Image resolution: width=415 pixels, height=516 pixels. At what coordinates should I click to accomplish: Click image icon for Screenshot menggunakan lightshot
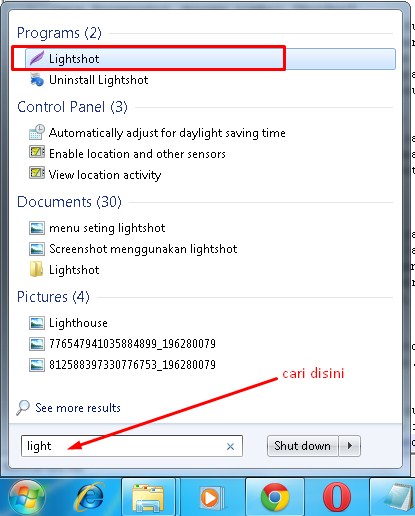point(37,249)
